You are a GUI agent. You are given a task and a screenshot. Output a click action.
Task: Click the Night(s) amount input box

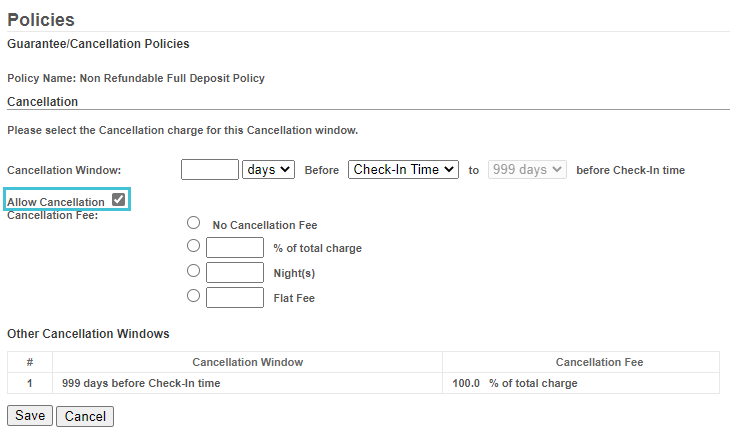(x=235, y=272)
